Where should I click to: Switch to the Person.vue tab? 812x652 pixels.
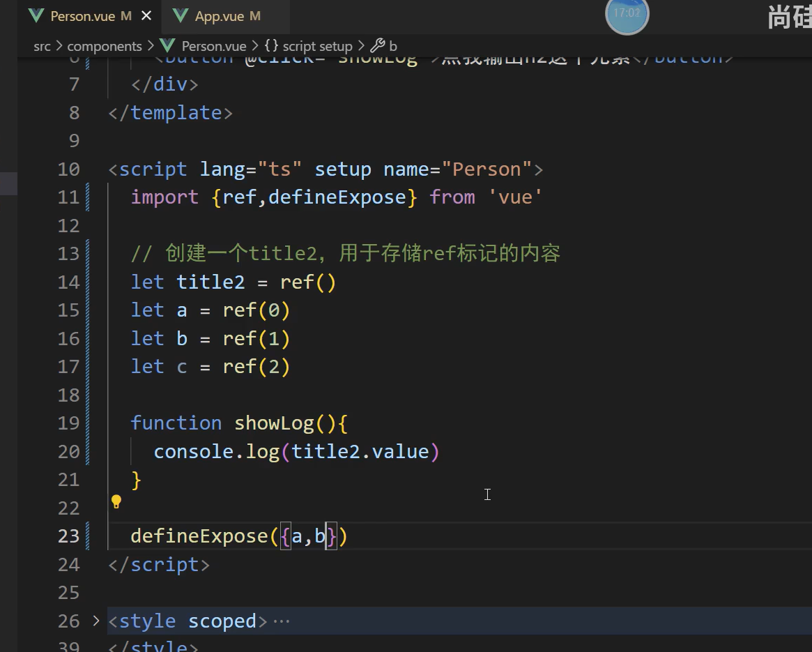tap(83, 16)
